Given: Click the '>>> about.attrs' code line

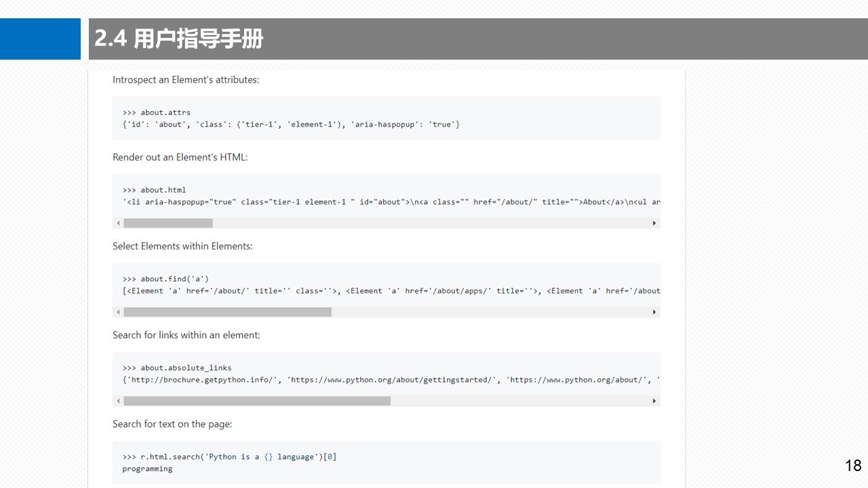Looking at the screenshot, I should (157, 113).
